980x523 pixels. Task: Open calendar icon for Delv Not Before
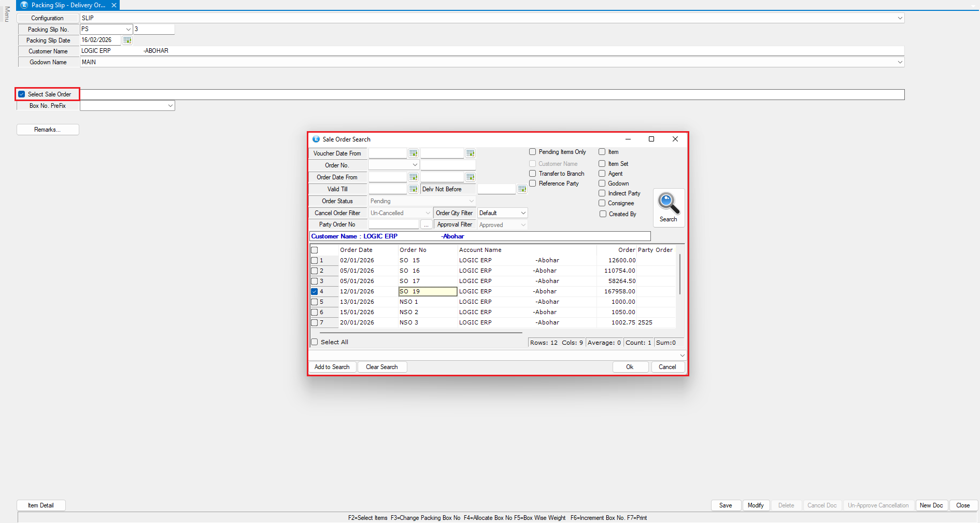(522, 189)
